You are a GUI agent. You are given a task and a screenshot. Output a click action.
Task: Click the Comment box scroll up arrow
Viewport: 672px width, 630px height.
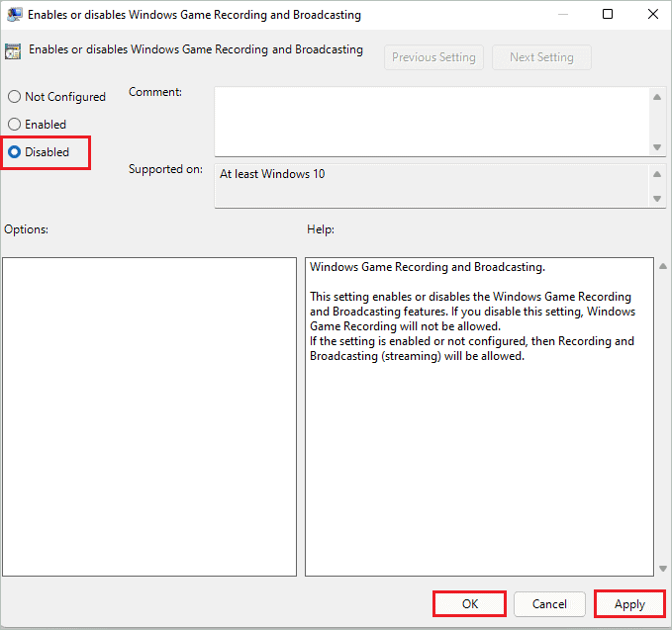click(656, 97)
